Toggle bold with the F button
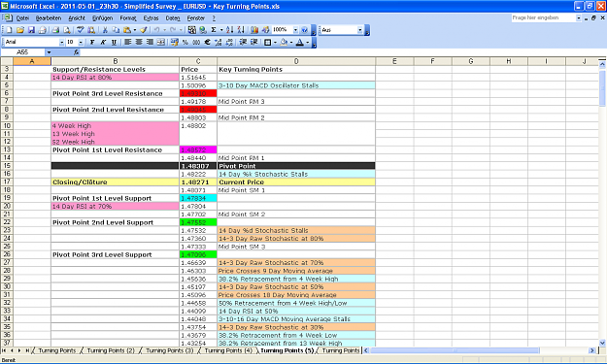The width and height of the screenshot is (607, 364). pos(92,42)
